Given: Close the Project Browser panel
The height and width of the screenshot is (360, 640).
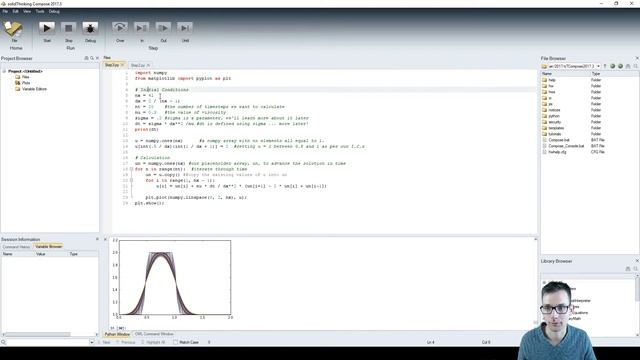Looking at the screenshot, I should [97, 58].
